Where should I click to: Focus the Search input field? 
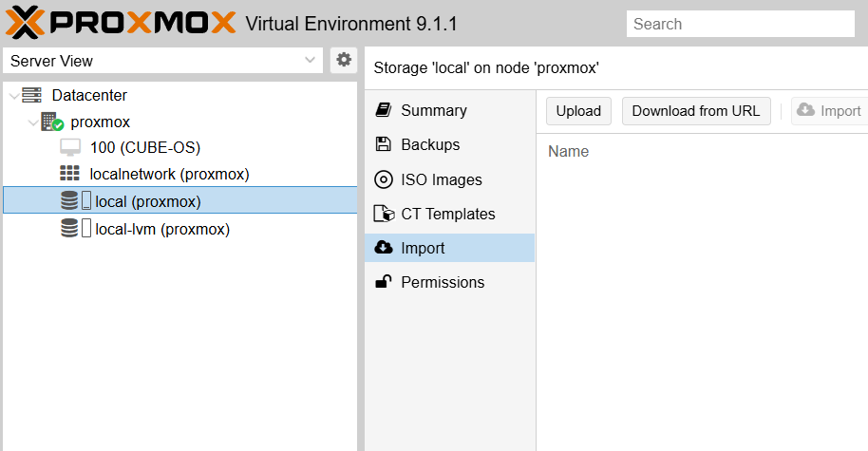741,24
